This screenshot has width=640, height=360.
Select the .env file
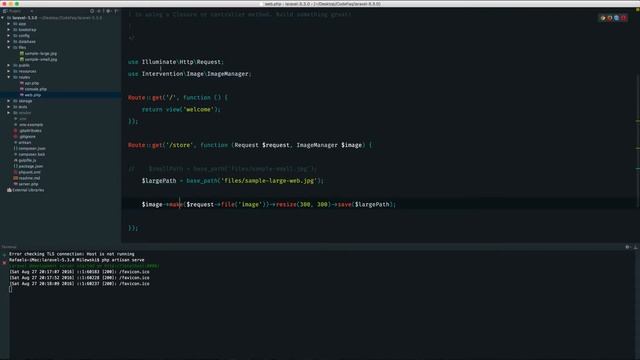click(22, 119)
